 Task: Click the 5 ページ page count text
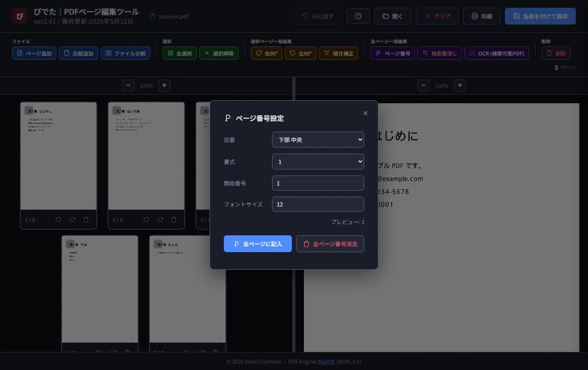click(565, 68)
